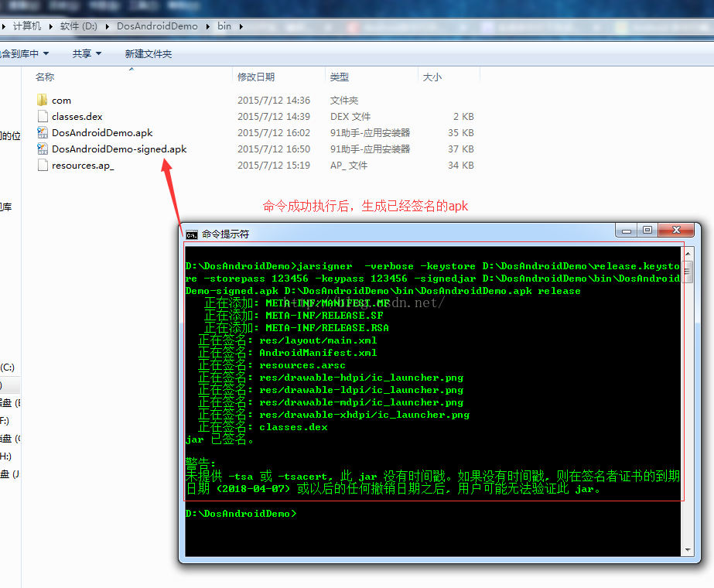
Task: Sort by the 类型 column header
Action: point(339,77)
